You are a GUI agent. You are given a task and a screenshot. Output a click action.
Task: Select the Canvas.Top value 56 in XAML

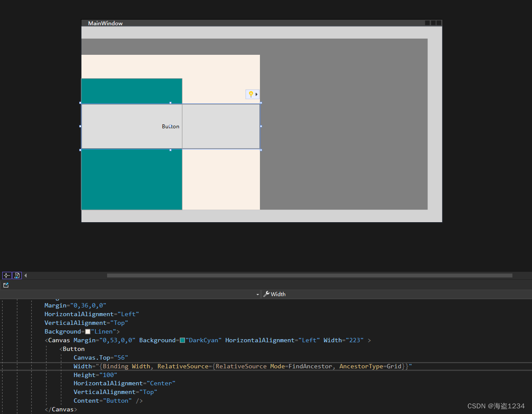121,357
